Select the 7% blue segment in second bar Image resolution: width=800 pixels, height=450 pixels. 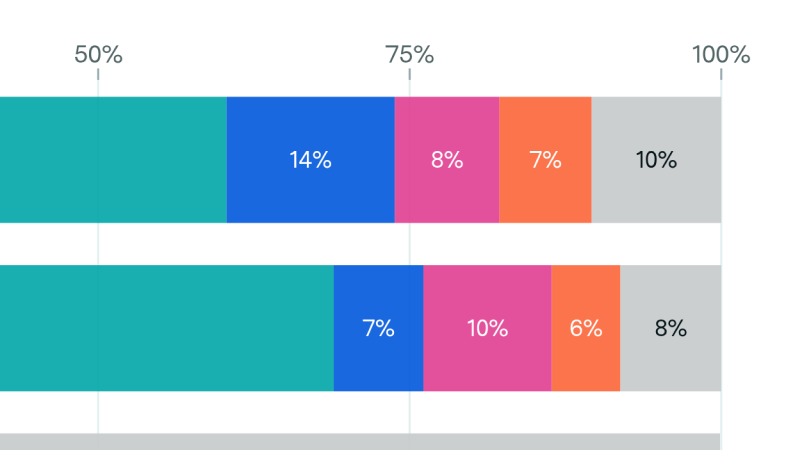point(378,328)
